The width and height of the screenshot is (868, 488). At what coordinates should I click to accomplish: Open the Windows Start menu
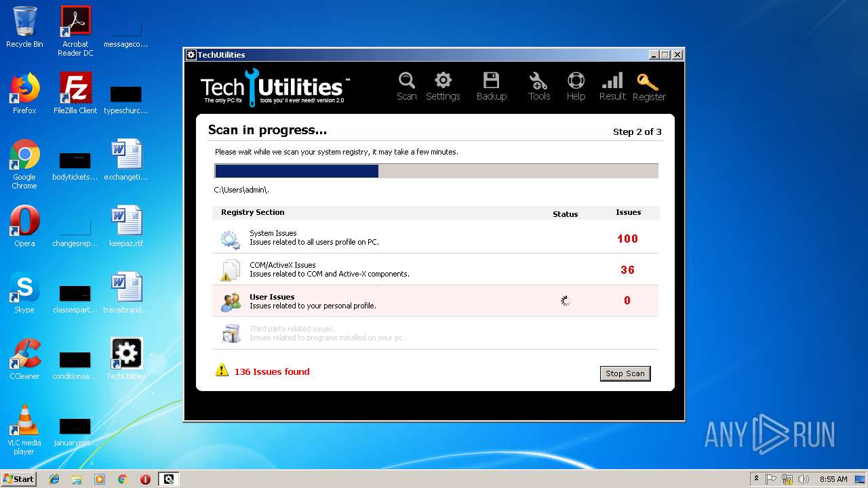tap(19, 479)
